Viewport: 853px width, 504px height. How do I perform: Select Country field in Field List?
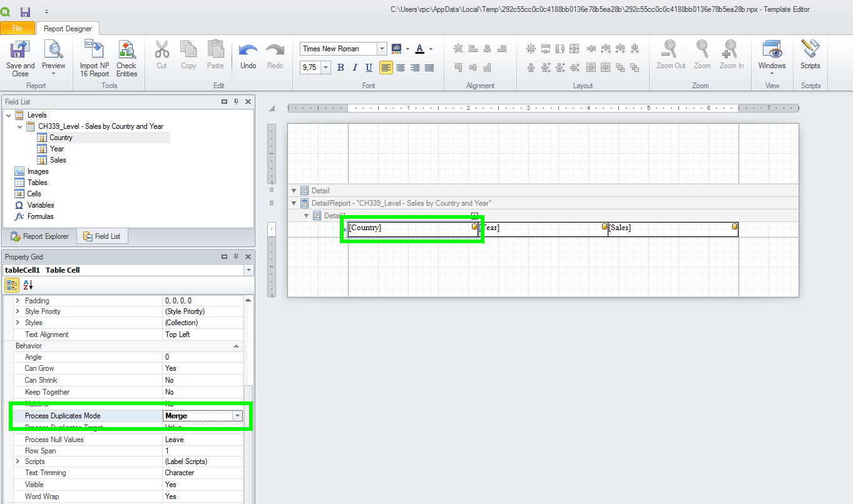pyautogui.click(x=61, y=138)
